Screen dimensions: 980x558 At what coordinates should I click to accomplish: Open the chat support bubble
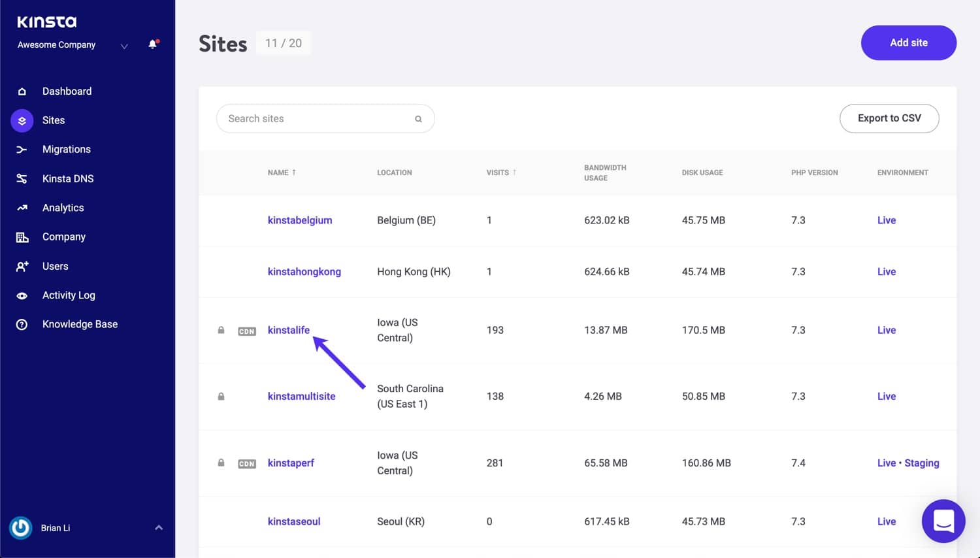(x=943, y=521)
